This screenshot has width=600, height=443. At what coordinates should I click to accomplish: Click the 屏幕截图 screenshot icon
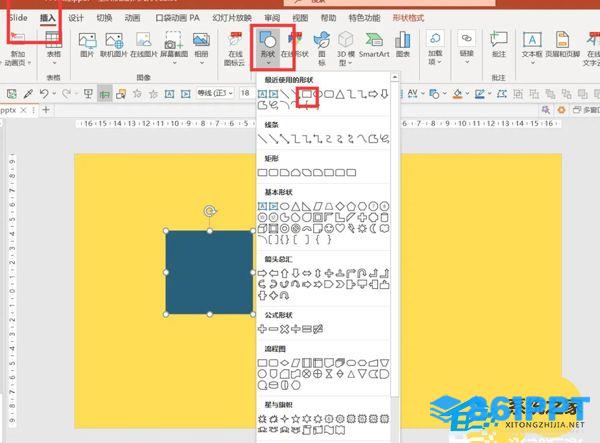(174, 47)
